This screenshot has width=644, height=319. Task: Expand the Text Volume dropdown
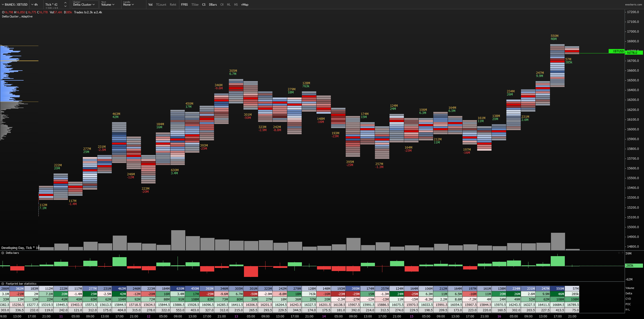108,5
